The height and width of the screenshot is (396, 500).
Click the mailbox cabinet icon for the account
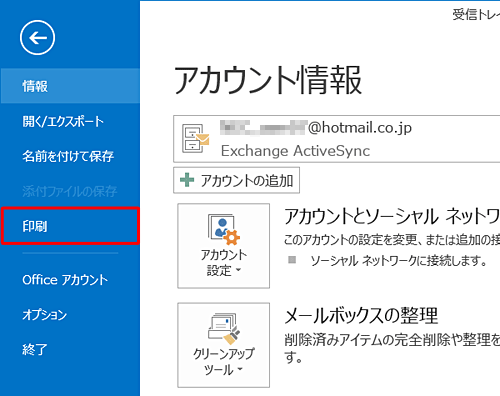[195, 138]
